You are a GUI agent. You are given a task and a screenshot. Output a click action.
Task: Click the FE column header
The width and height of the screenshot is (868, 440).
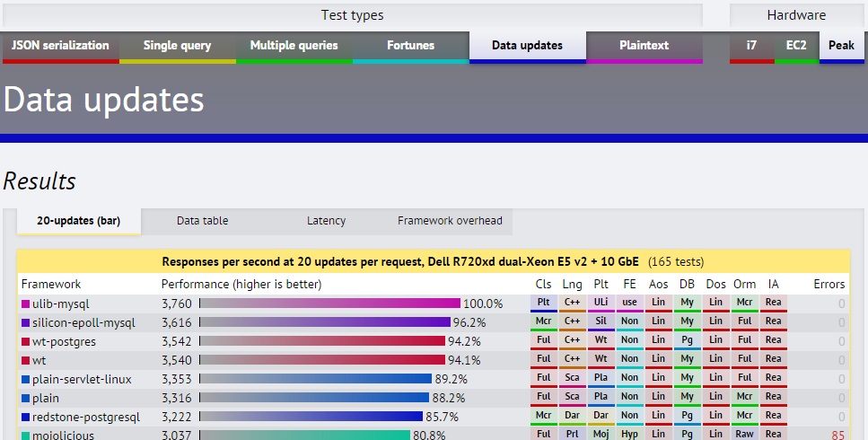pos(629,284)
